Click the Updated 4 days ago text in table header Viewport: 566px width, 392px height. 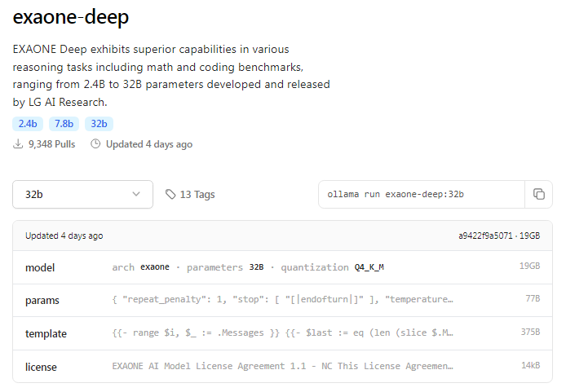64,236
